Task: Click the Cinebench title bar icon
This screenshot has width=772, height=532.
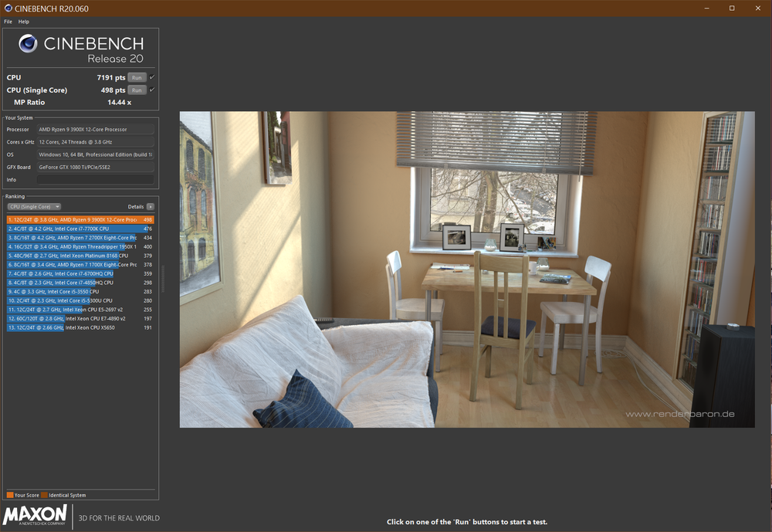Action: pos(8,8)
